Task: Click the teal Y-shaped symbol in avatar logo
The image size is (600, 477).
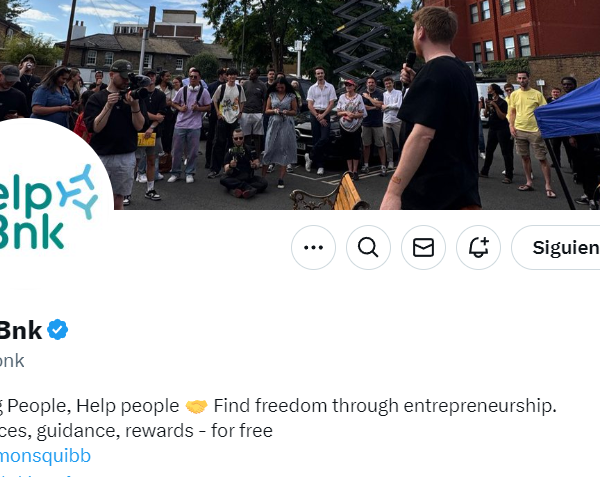Action: tap(78, 192)
